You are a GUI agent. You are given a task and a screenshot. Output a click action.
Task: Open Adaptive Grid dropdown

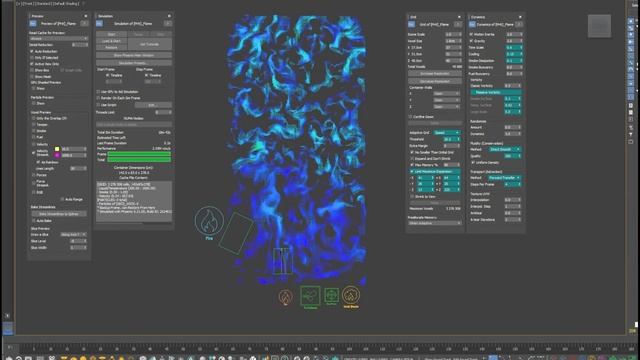(447, 133)
